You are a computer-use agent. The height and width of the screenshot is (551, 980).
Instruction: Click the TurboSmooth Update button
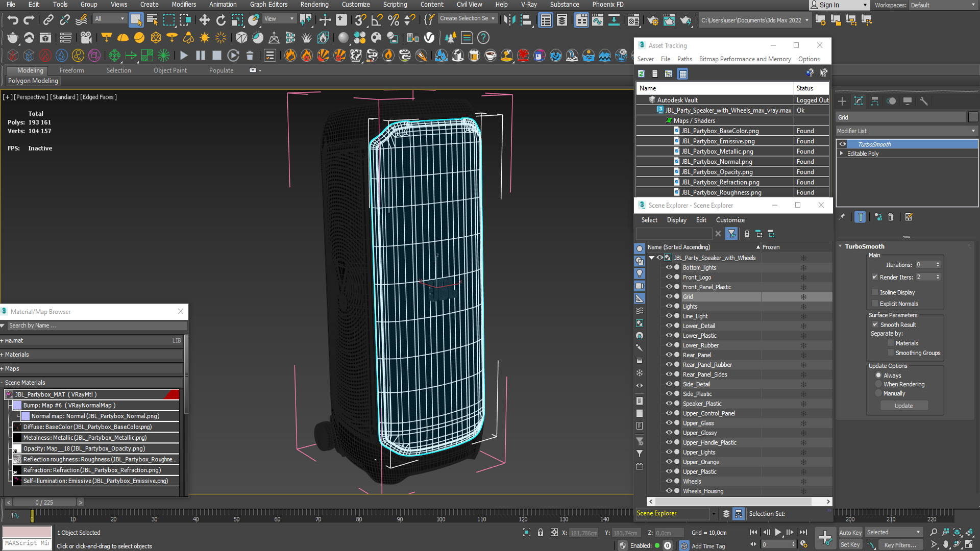pos(904,406)
